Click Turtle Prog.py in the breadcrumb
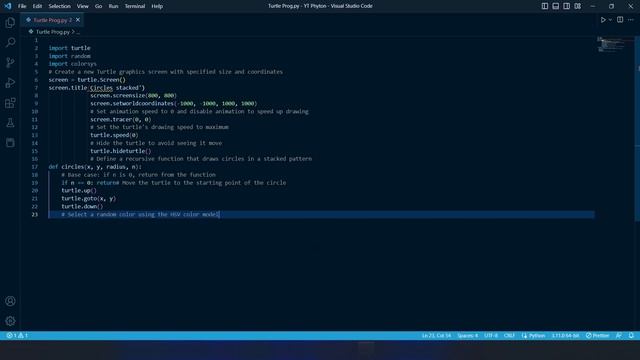This screenshot has width=640, height=360. (53, 31)
